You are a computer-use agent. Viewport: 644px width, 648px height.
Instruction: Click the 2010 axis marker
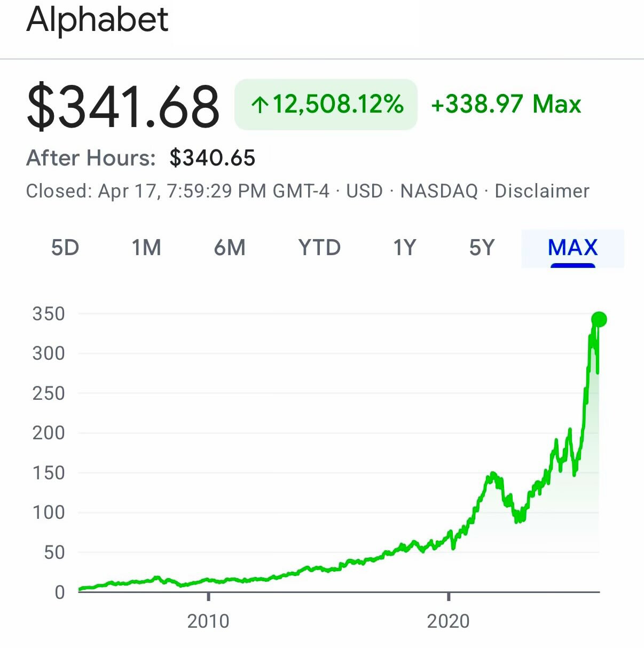[x=208, y=621]
